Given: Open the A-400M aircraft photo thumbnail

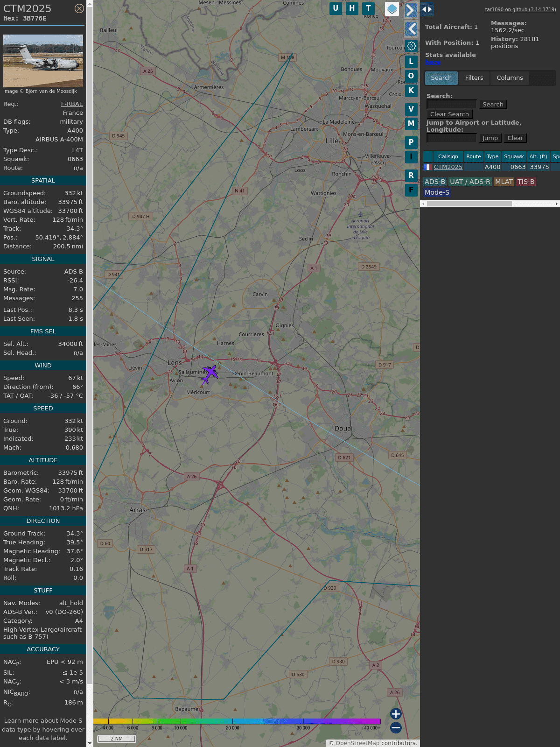Looking at the screenshot, I should coord(43,61).
